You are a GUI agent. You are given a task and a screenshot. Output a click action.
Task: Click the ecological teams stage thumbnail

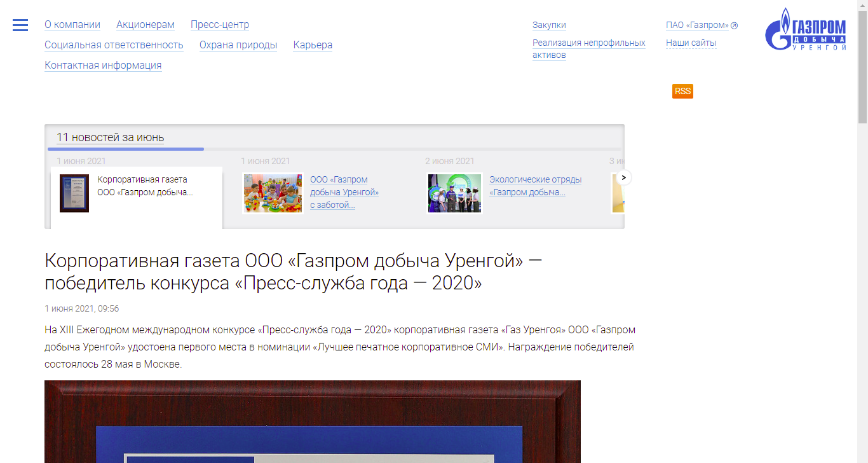pos(455,193)
